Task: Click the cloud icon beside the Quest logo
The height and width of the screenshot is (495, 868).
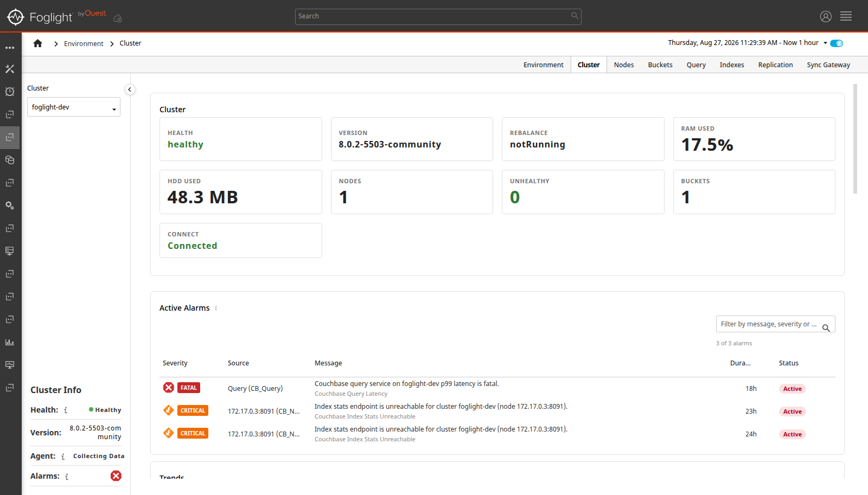Action: pos(117,18)
